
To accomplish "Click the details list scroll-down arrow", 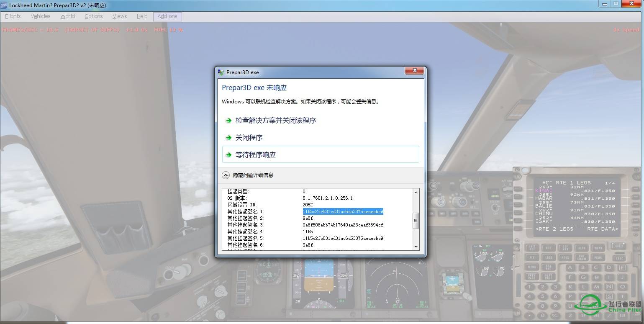I will click(x=416, y=247).
